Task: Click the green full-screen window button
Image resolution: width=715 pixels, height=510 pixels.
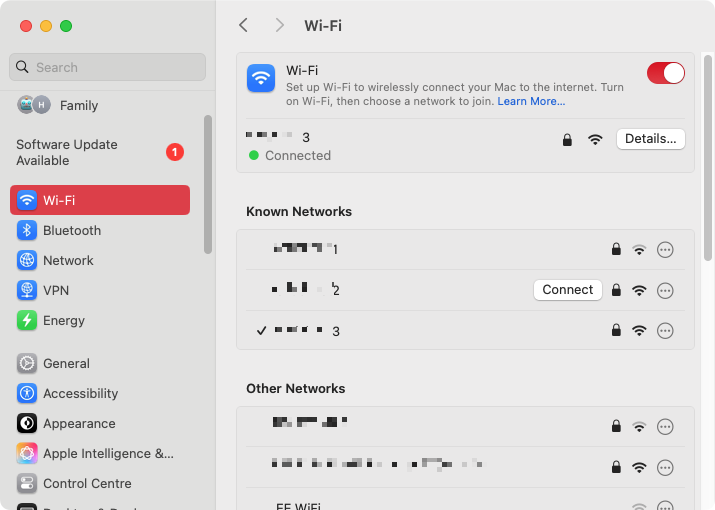Action: click(x=66, y=26)
